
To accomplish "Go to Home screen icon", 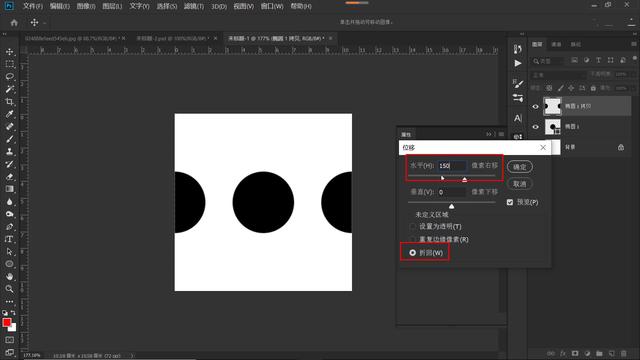I will coord(14,23).
